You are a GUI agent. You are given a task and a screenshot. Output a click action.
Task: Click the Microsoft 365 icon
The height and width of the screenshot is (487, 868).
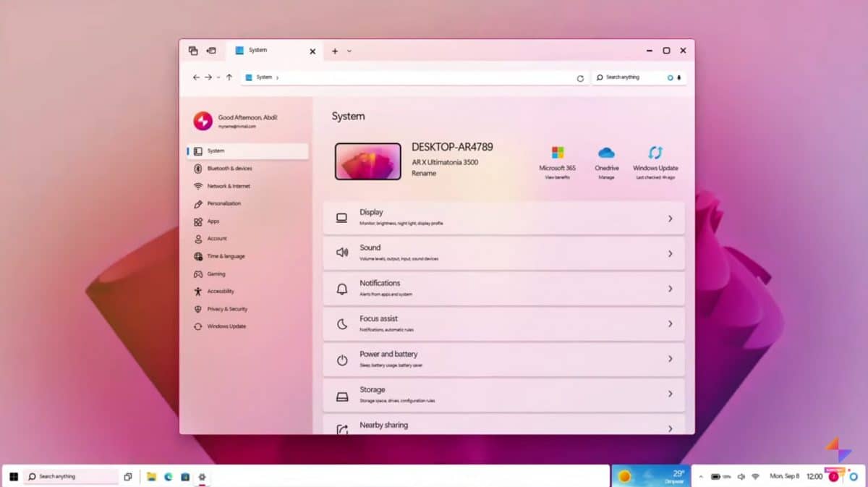click(557, 152)
